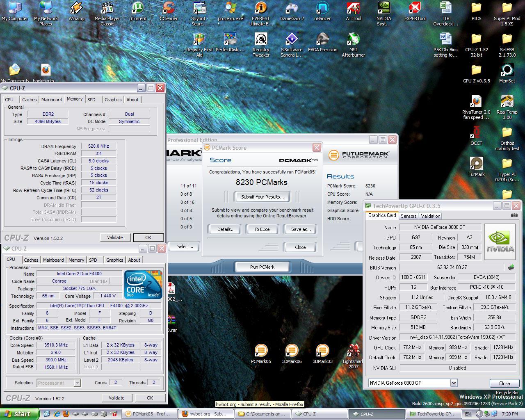Viewport: 525px width, 420px height.
Task: Launch CCleaner from the desktop
Action: point(169,11)
